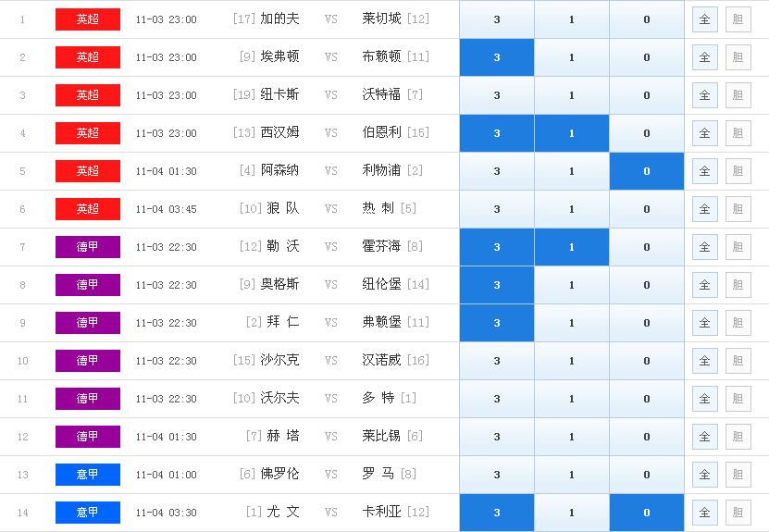Image resolution: width=769 pixels, height=532 pixels.
Task: Click 胆 button for 佛罗伦 row
Action: tap(738, 475)
